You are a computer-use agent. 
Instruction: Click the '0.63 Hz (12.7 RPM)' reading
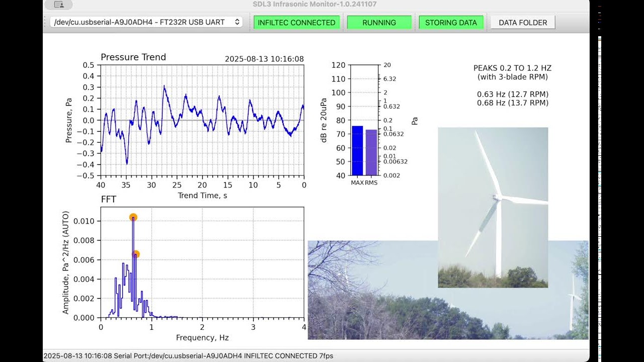click(x=513, y=95)
